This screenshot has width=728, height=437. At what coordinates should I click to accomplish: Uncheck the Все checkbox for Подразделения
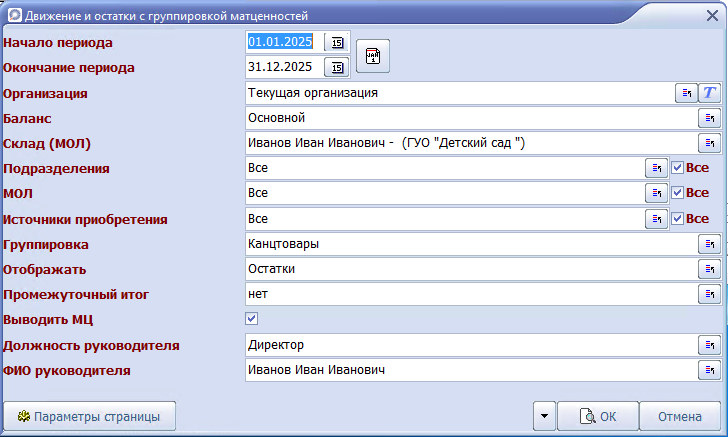pos(677,168)
